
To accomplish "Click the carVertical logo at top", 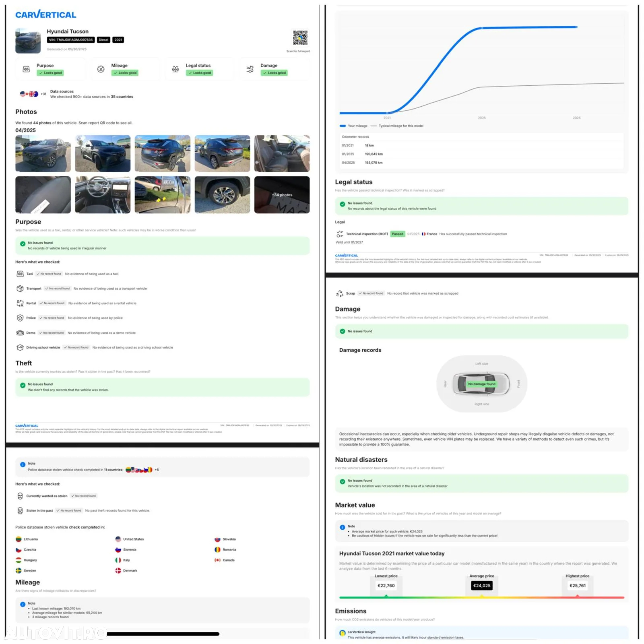I will click(x=45, y=14).
